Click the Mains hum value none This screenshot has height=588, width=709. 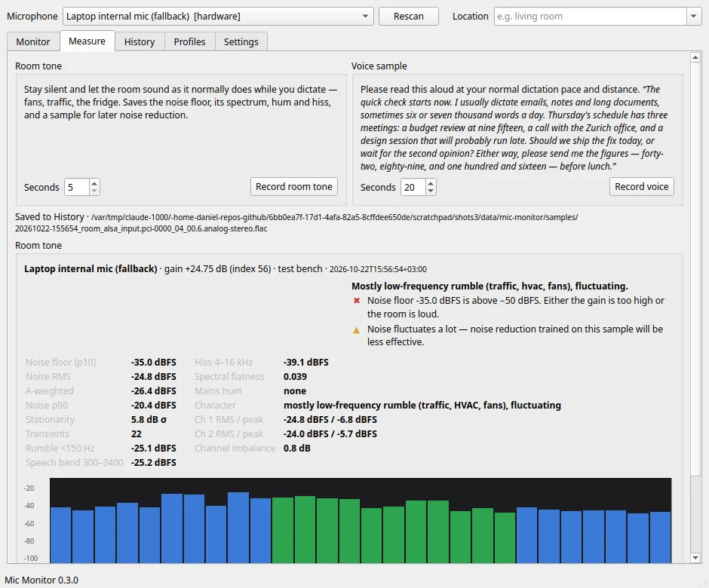click(295, 391)
